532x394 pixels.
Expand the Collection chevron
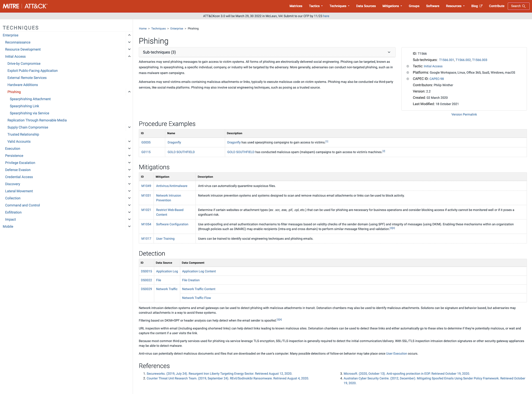(x=129, y=198)
